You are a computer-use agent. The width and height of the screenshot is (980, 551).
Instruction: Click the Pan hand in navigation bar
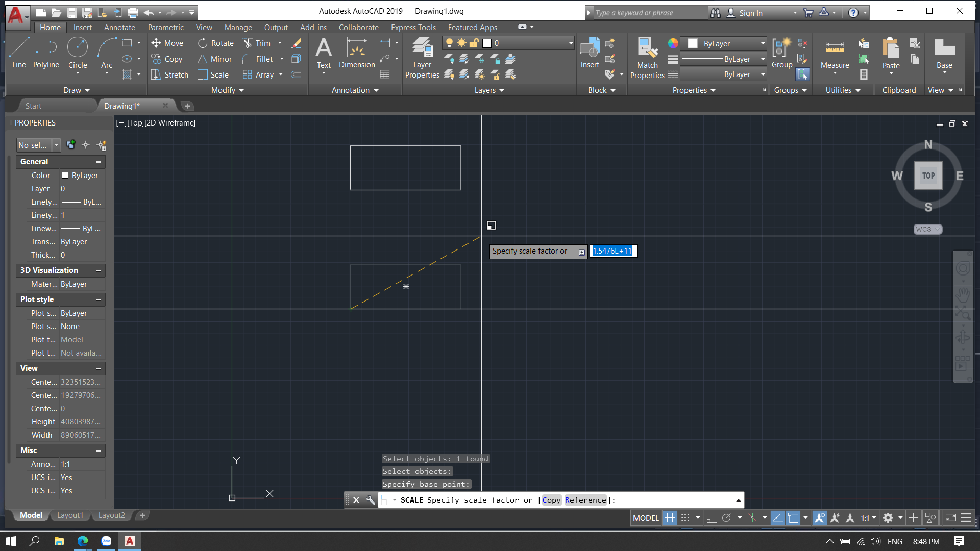pyautogui.click(x=963, y=295)
